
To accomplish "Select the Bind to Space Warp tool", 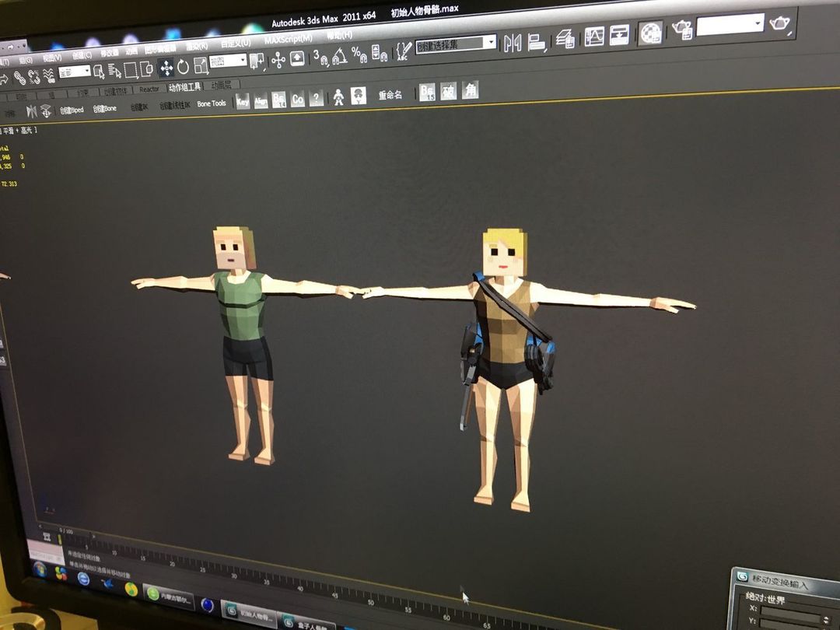I will click(49, 75).
